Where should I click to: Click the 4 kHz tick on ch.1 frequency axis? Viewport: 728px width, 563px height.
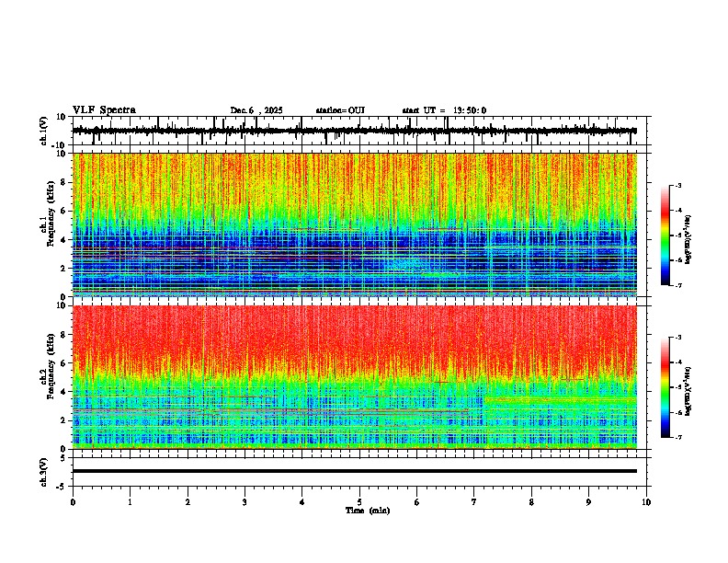(63, 240)
